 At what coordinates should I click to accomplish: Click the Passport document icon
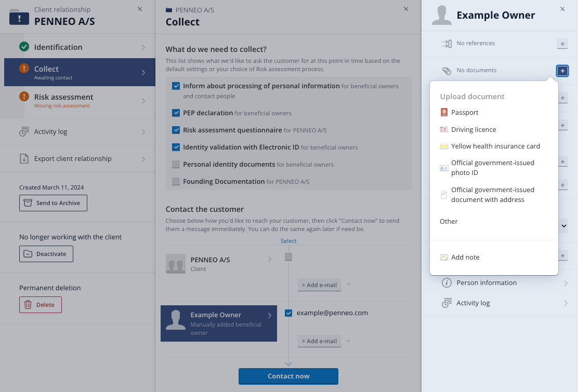444,113
